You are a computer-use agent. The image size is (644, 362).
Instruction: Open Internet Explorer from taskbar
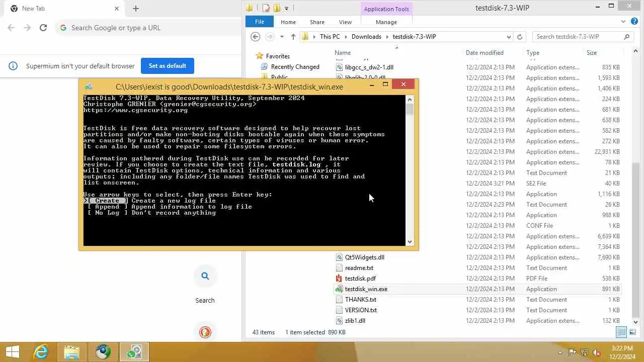[x=41, y=352]
